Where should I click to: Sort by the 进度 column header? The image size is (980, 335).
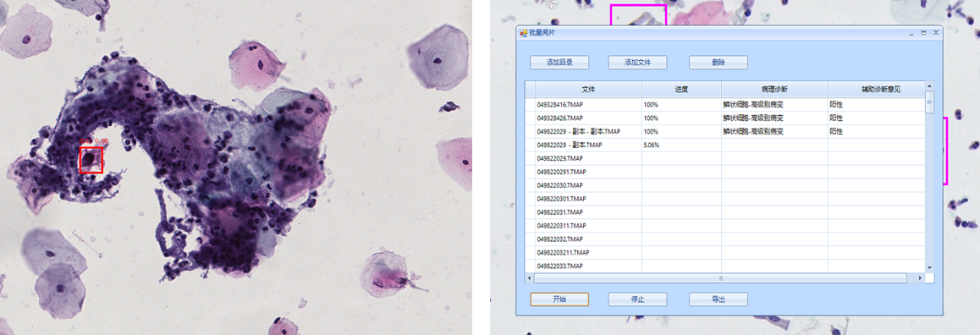(x=681, y=90)
